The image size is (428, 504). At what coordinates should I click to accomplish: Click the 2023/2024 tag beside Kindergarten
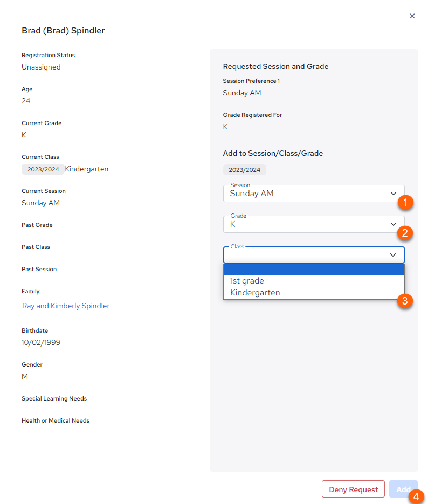click(x=43, y=169)
